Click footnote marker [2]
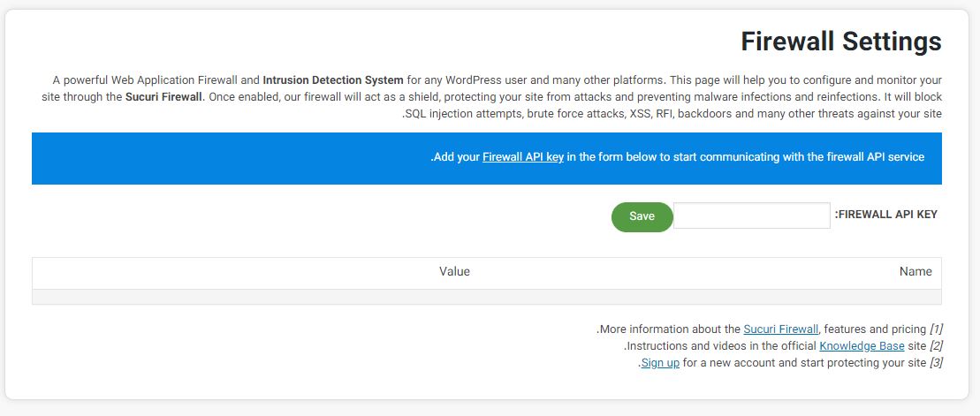 (936, 346)
